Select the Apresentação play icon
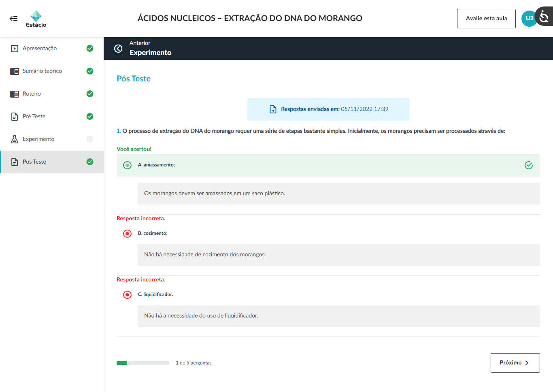The height and width of the screenshot is (392, 553). (x=15, y=49)
